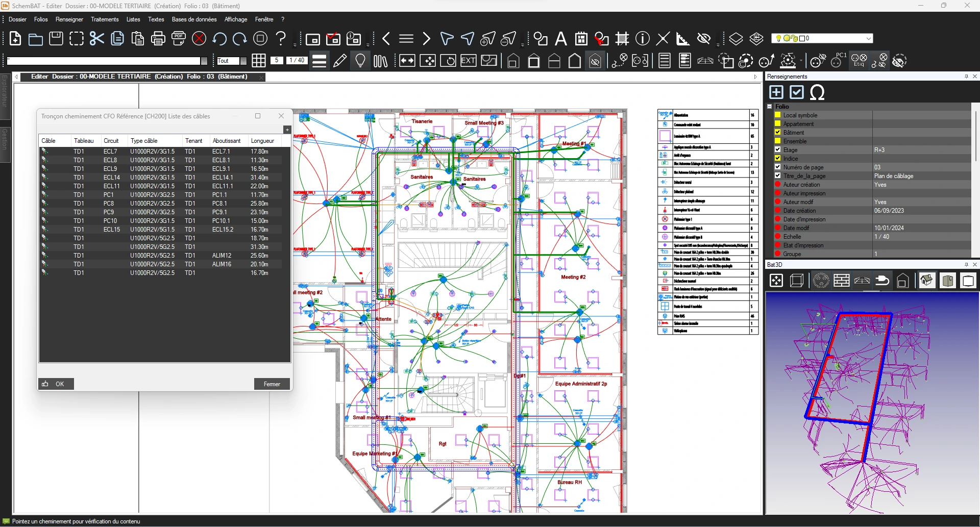This screenshot has width=980, height=527.
Task: Open the Tout filter dropdown
Action: [x=243, y=61]
